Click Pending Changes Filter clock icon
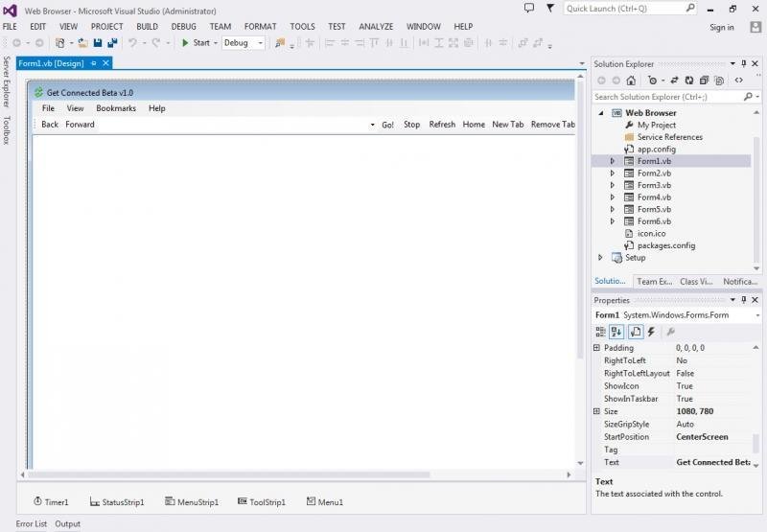Screen dimensions: 767x532 tap(652, 81)
